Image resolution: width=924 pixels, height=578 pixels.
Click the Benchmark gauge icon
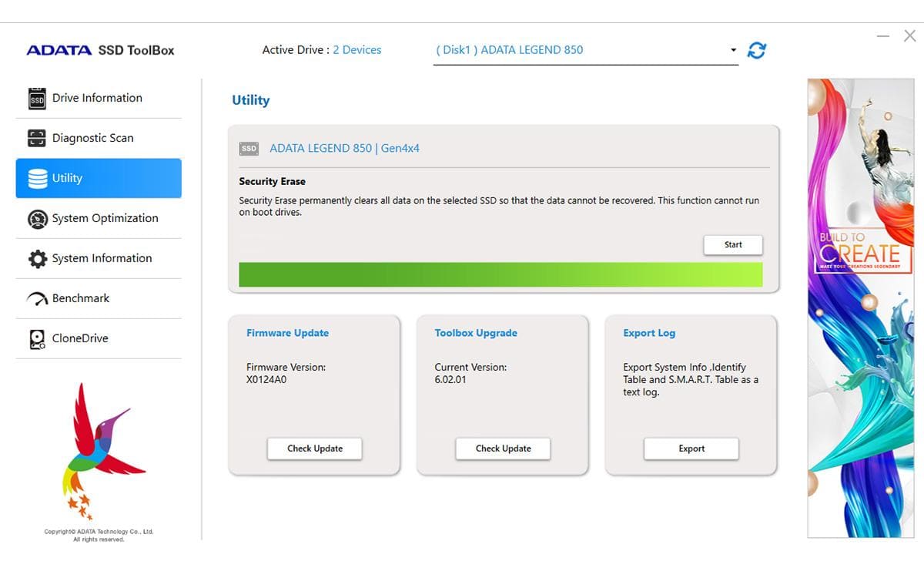click(36, 298)
